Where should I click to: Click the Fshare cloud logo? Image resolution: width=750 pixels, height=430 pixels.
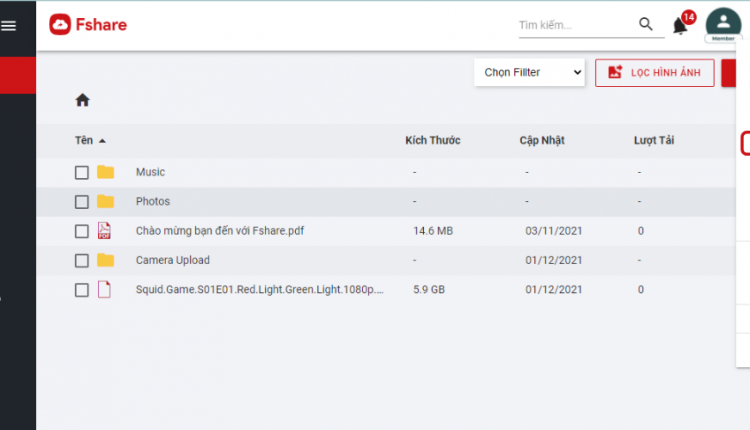coord(60,24)
